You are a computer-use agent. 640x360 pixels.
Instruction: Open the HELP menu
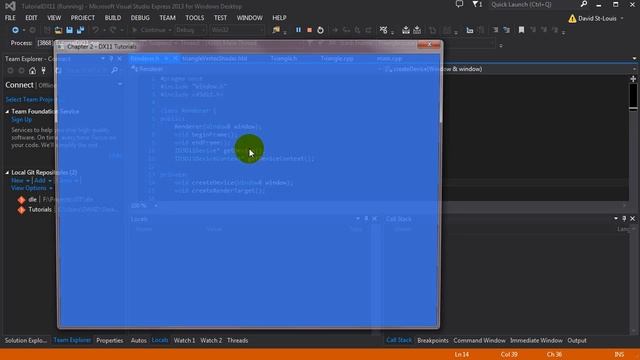(279, 18)
